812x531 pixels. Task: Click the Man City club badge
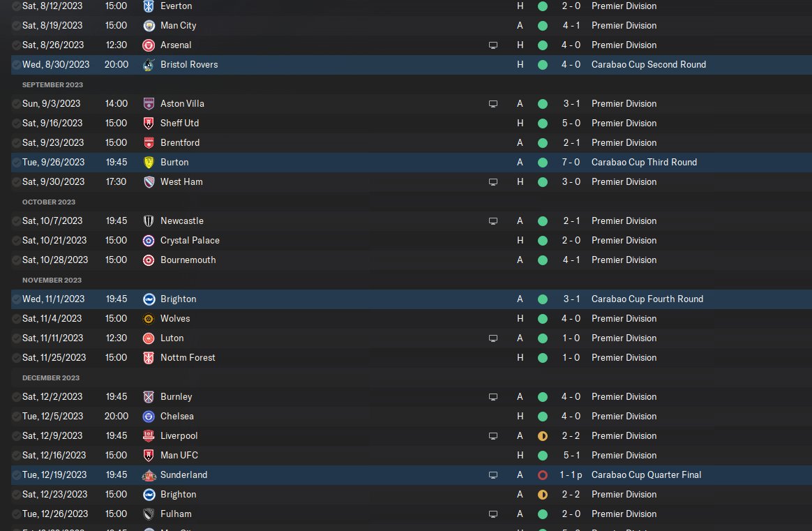pyautogui.click(x=148, y=25)
